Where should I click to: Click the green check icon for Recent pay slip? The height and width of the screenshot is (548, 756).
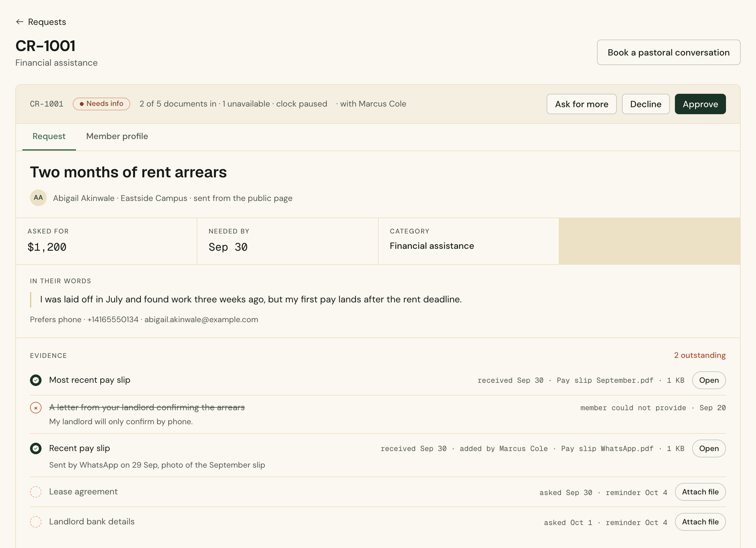pos(36,448)
